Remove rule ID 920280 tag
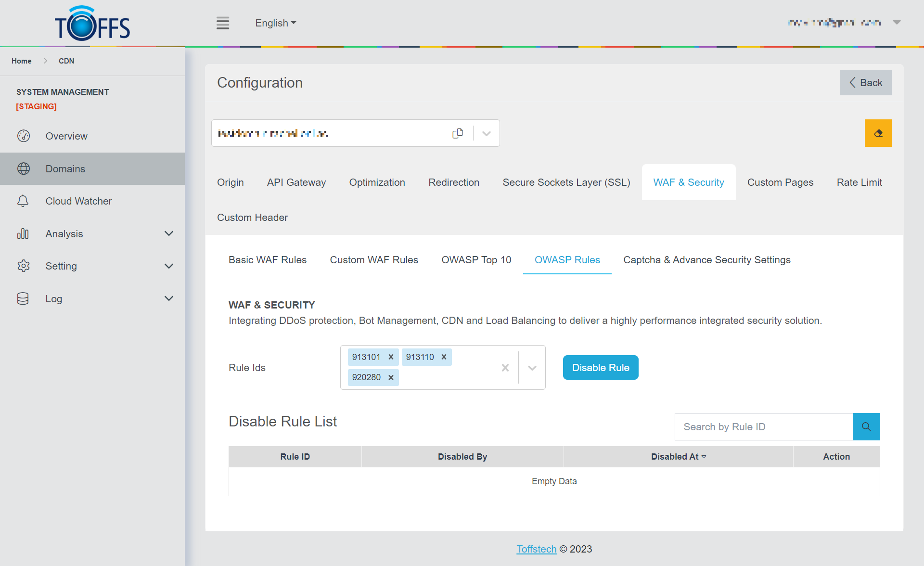Viewport: 924px width, 566px height. click(x=391, y=377)
